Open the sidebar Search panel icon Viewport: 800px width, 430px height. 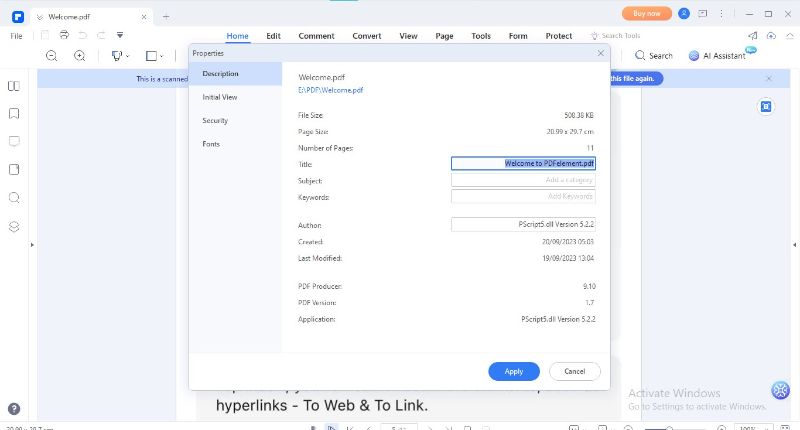pos(14,198)
